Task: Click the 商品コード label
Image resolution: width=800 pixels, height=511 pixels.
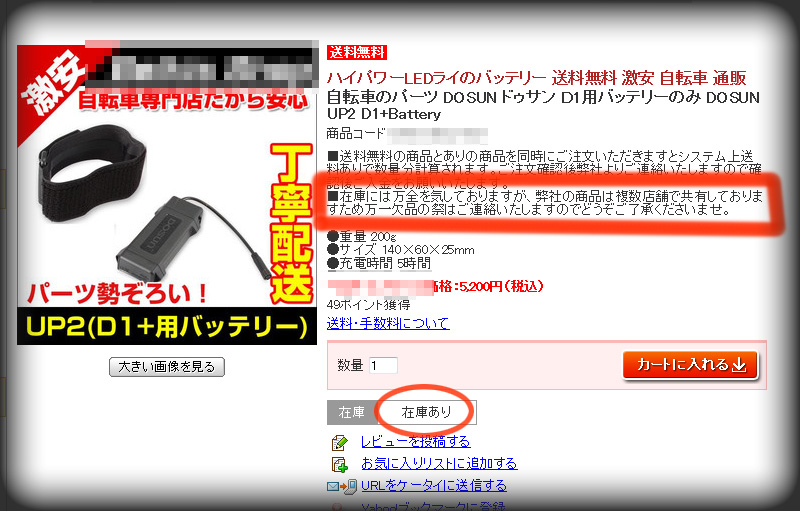Action: tap(356, 134)
